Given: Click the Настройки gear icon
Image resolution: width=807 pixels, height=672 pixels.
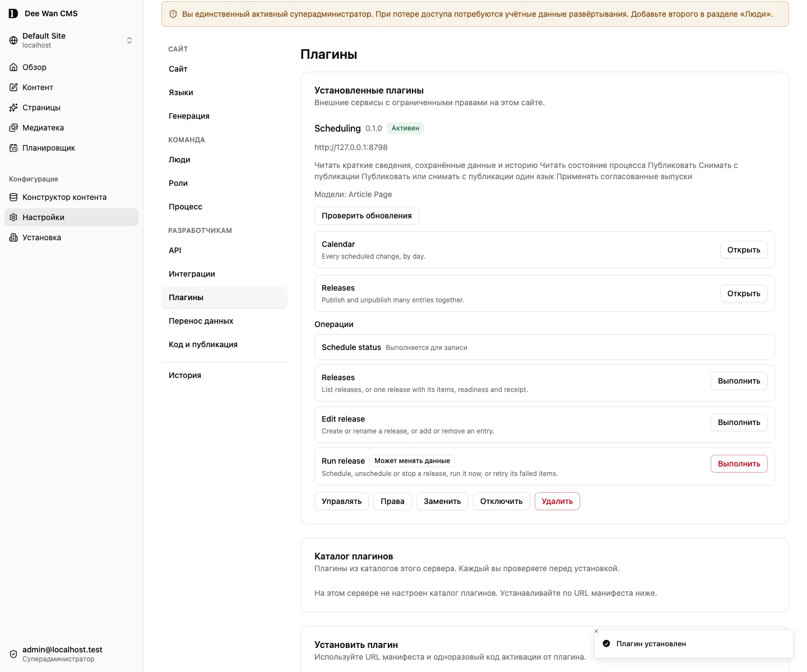Looking at the screenshot, I should click(13, 217).
